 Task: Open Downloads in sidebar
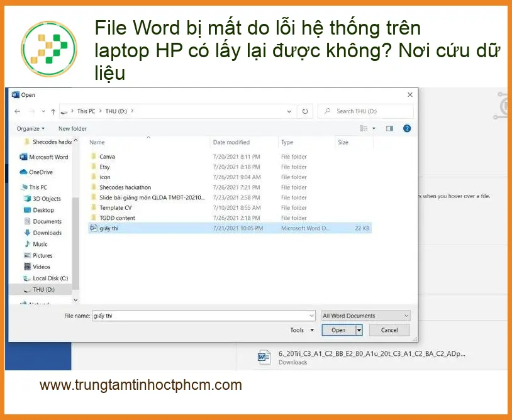(x=43, y=233)
